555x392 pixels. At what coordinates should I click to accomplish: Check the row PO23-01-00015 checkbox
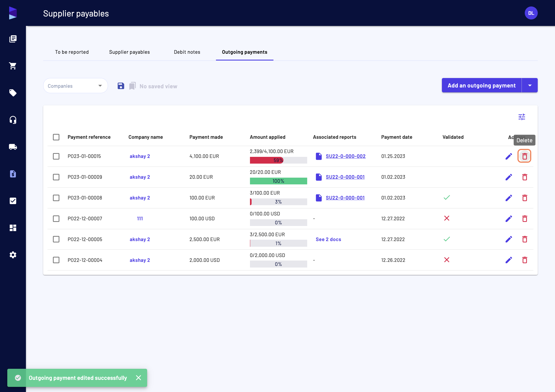coord(56,156)
